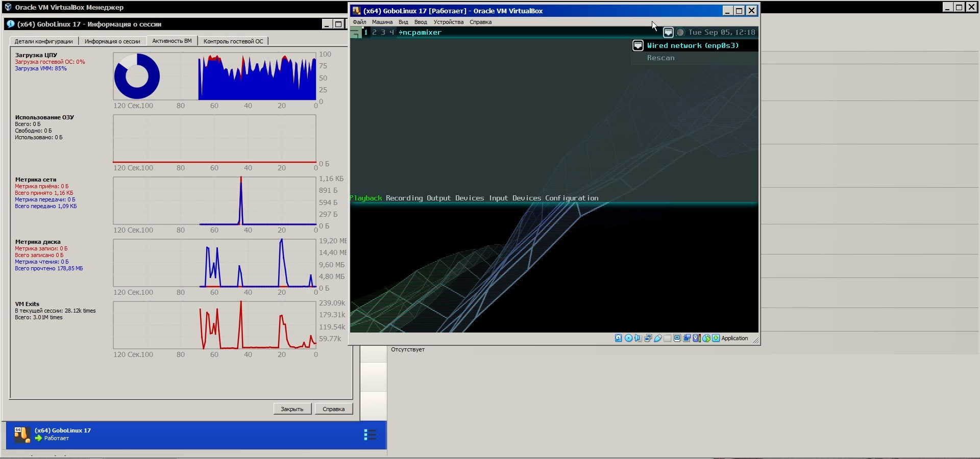Click the display status bar icon
This screenshot has width=980, height=459.
click(x=677, y=338)
